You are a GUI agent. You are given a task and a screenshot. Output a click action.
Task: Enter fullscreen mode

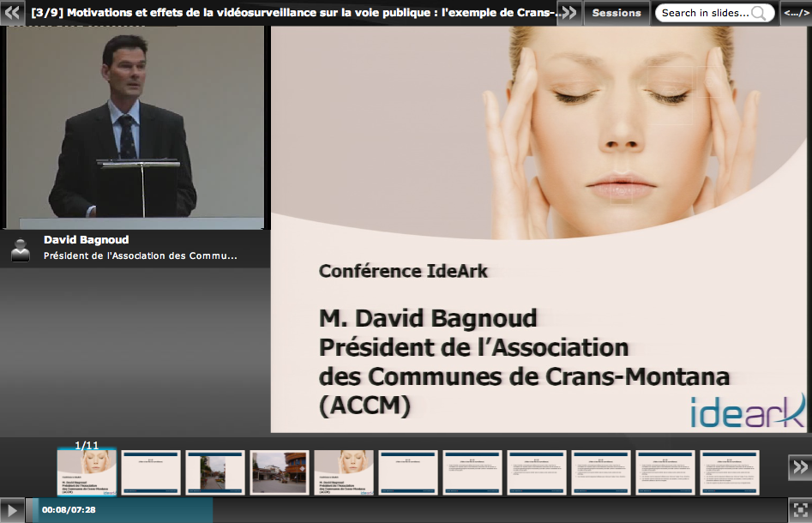[800, 511]
